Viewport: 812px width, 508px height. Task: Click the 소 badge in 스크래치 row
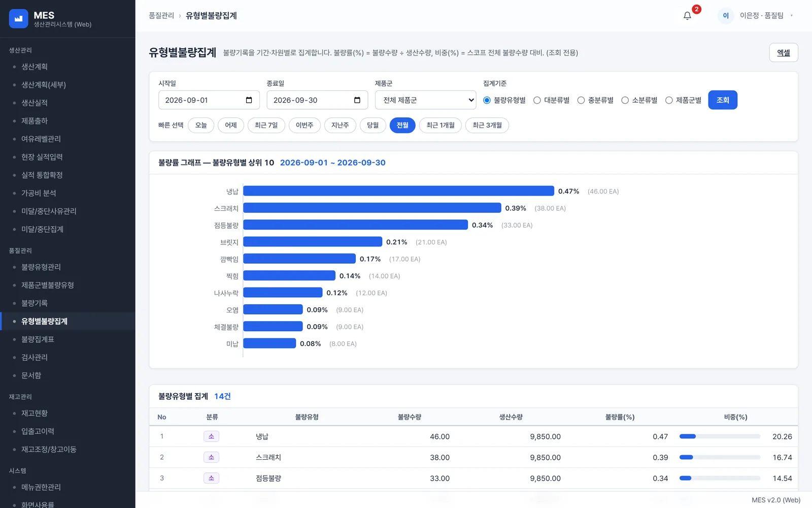tap(211, 457)
